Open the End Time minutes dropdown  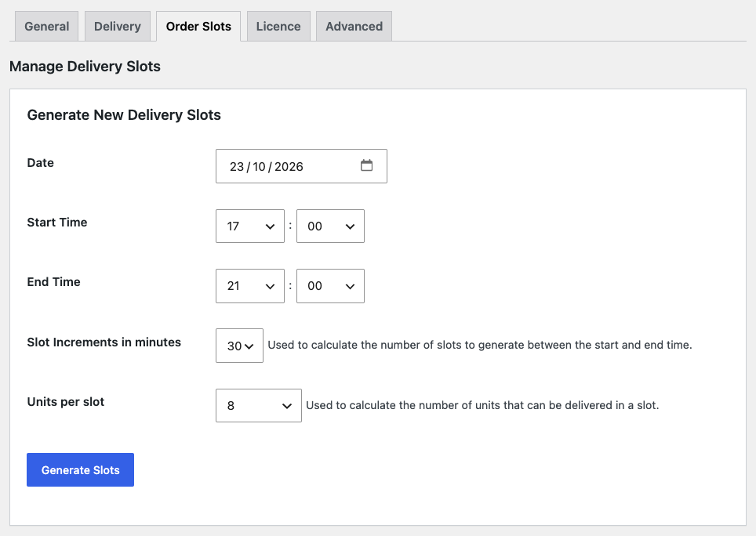point(330,286)
